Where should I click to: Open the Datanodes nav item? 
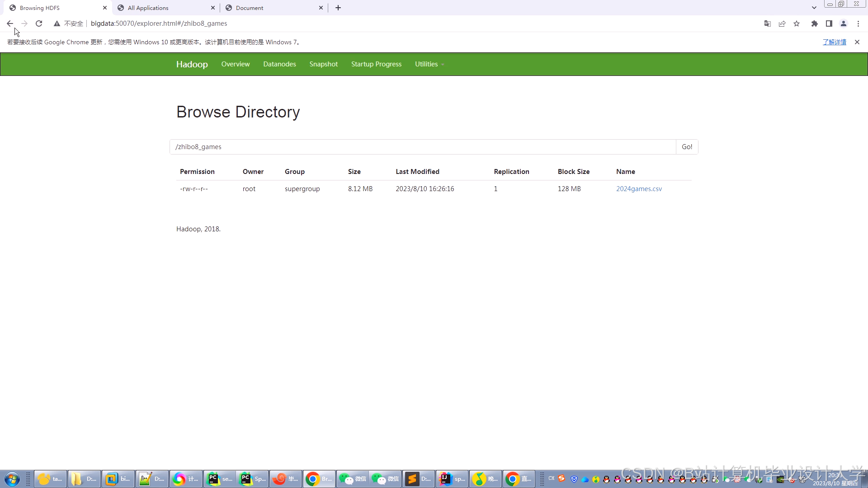[279, 64]
